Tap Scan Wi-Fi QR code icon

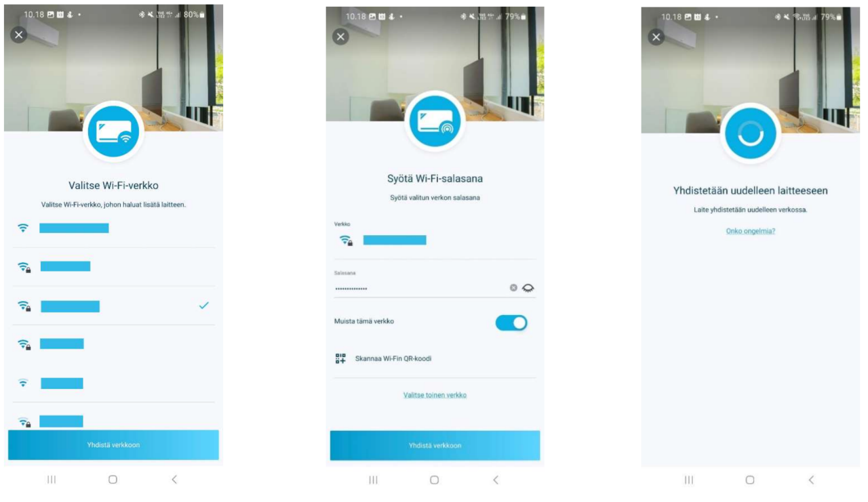(x=340, y=358)
